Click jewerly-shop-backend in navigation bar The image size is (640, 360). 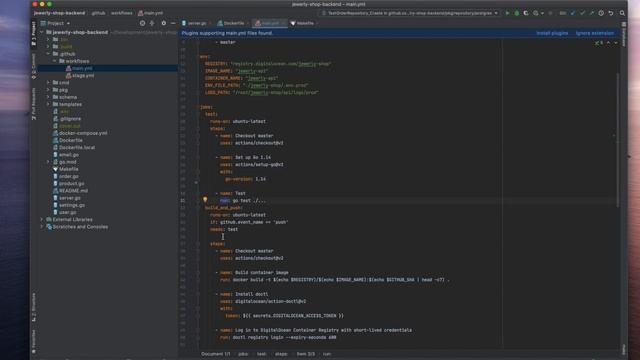pos(60,13)
